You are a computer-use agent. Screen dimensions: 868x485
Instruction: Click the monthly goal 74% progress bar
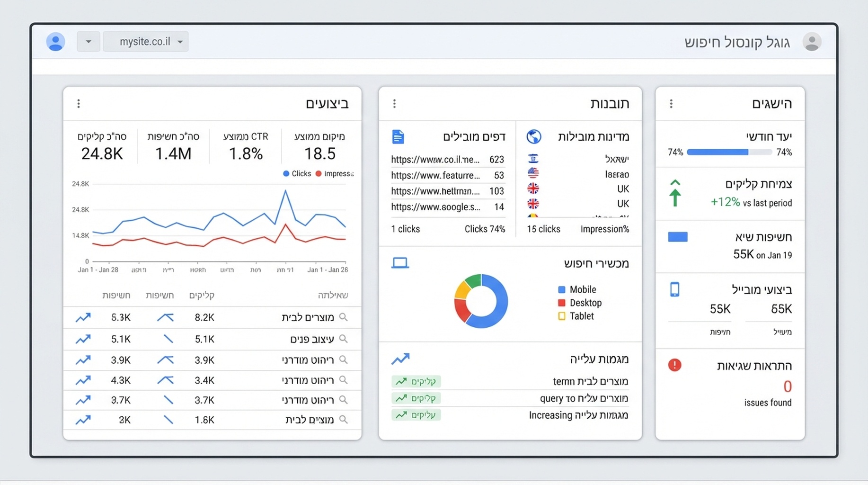(729, 152)
